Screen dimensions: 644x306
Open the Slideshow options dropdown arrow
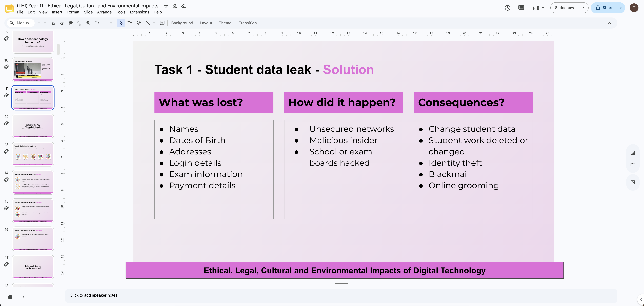point(583,8)
